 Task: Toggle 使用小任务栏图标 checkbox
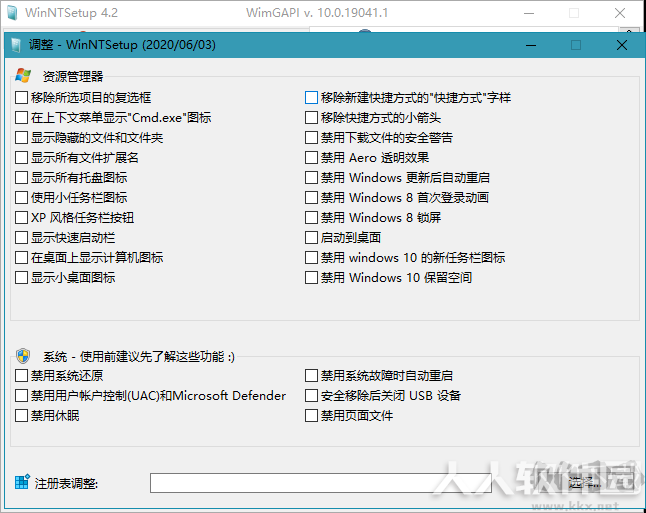pyautogui.click(x=21, y=198)
